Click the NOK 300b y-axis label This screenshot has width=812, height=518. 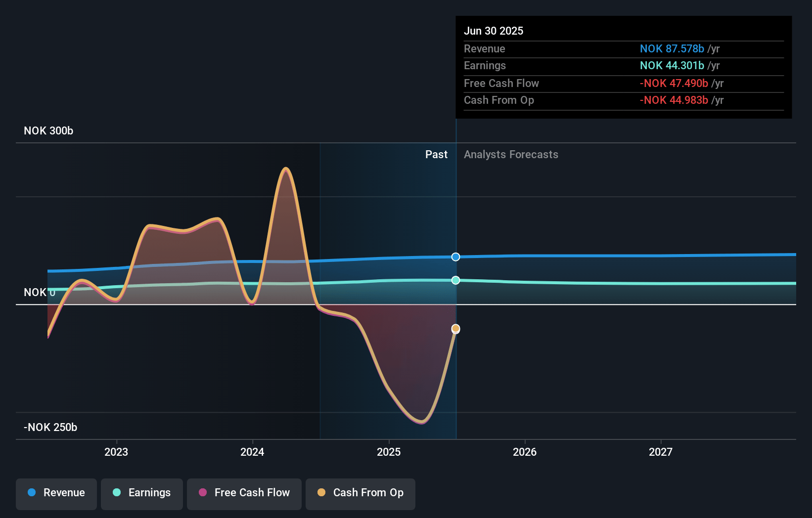(48, 130)
